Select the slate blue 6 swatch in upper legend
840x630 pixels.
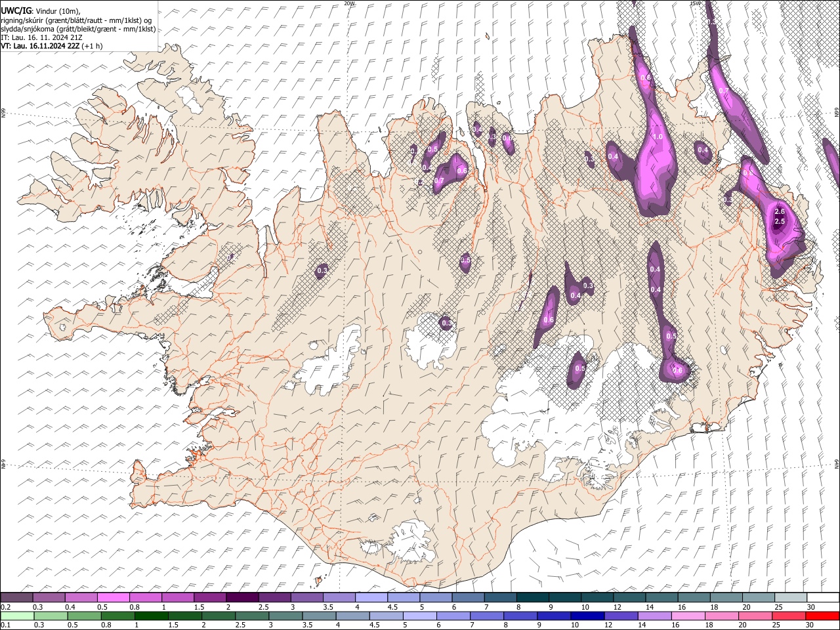(469, 597)
